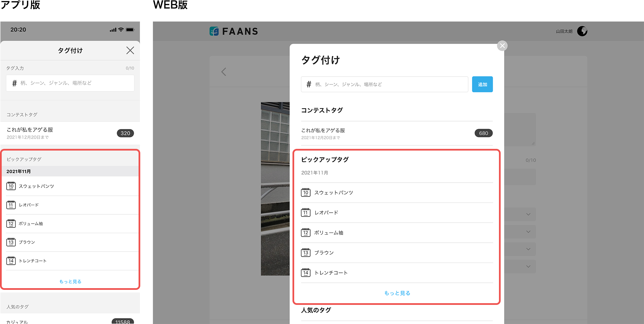Select the calendar icon next to トレンチコート
644x324 pixels.
[x=306, y=272]
